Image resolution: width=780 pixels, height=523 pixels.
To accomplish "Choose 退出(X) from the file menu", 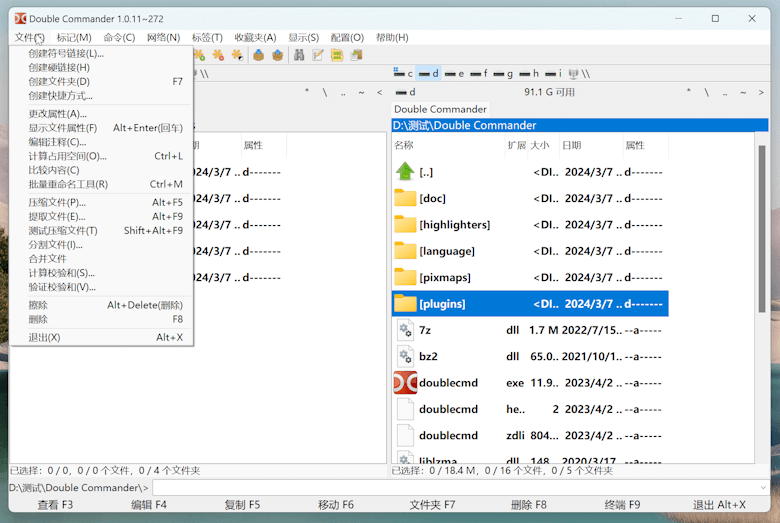I will click(101, 337).
